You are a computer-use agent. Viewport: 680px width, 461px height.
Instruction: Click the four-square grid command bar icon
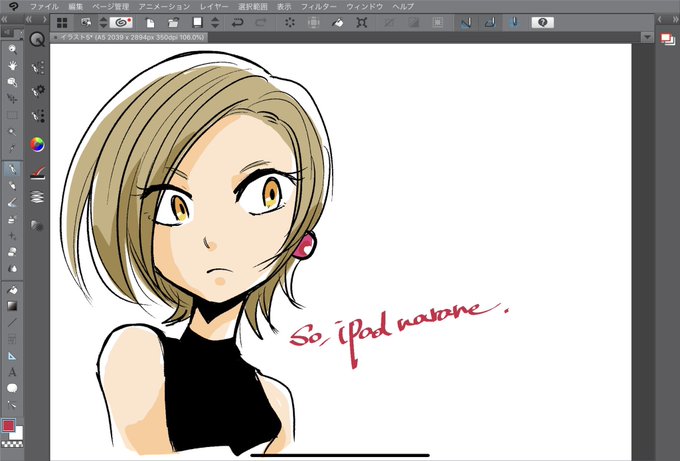pos(62,23)
